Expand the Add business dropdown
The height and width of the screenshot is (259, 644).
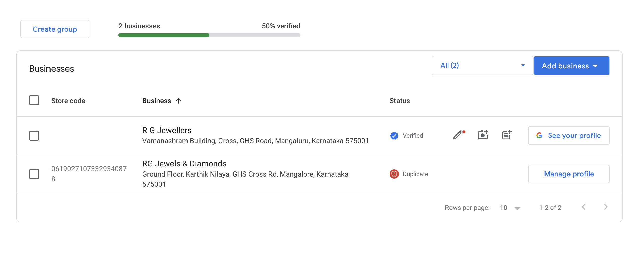pos(572,66)
